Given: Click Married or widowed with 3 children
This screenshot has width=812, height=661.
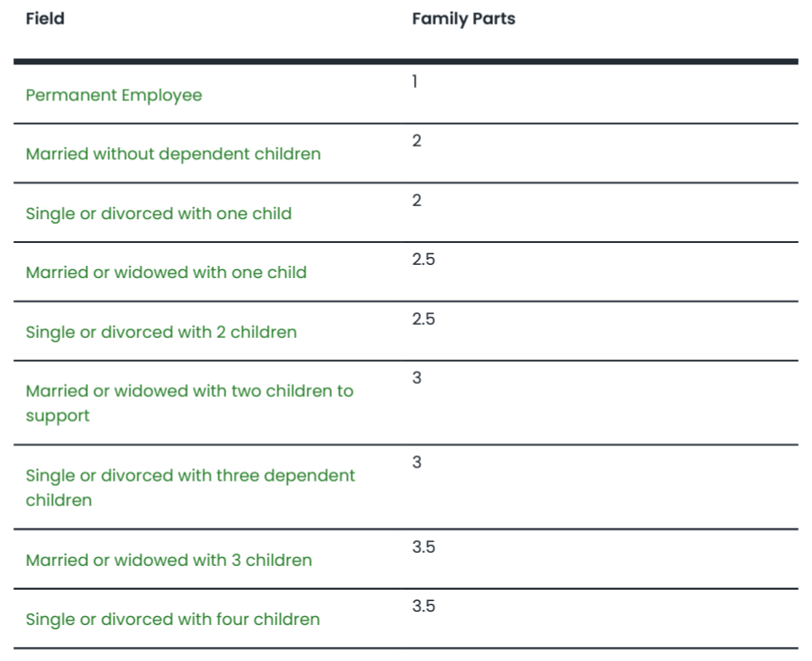Looking at the screenshot, I should click(168, 560).
